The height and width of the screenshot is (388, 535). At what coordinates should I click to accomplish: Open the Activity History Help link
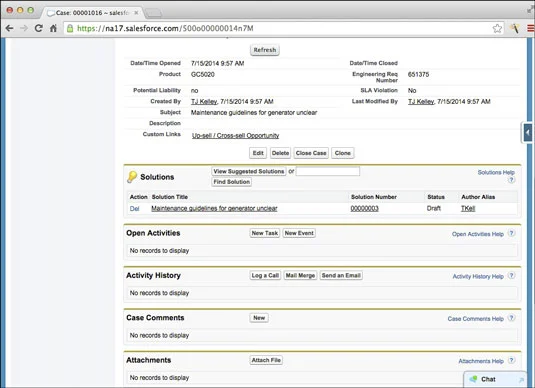point(478,276)
